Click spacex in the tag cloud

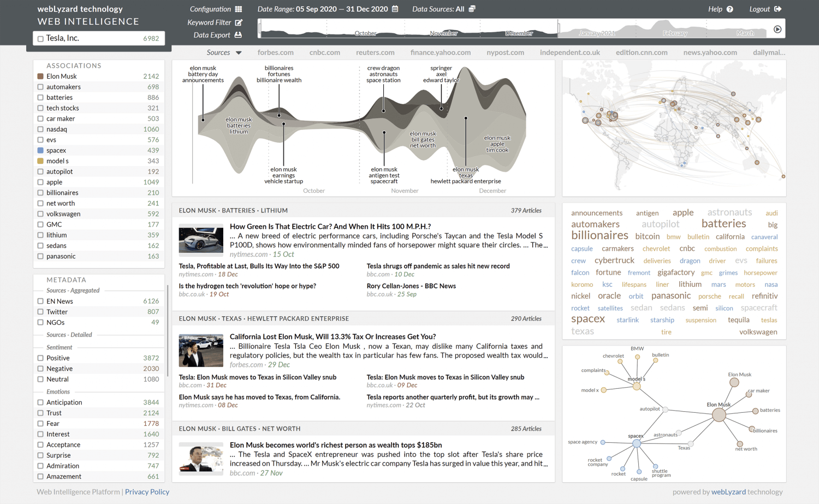click(x=588, y=318)
